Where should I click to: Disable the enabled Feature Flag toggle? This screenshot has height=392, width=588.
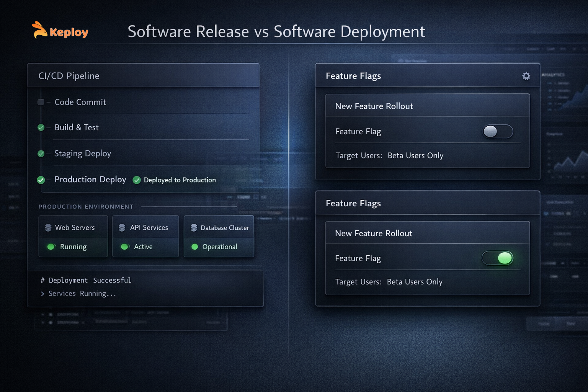tap(498, 258)
